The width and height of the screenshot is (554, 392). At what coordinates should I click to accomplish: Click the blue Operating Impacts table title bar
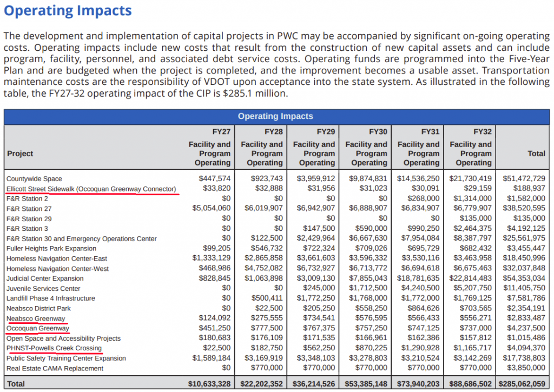tap(275, 116)
